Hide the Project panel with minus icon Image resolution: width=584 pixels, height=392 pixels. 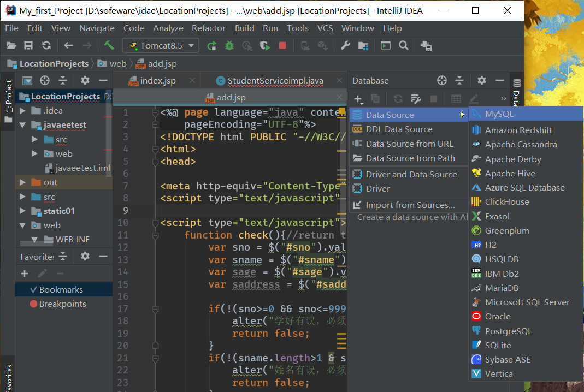click(103, 80)
